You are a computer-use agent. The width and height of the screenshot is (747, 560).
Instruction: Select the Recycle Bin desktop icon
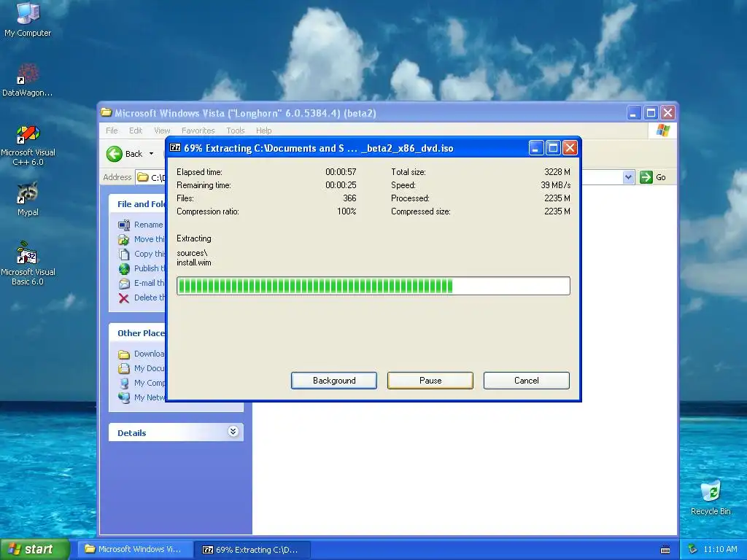[711, 498]
